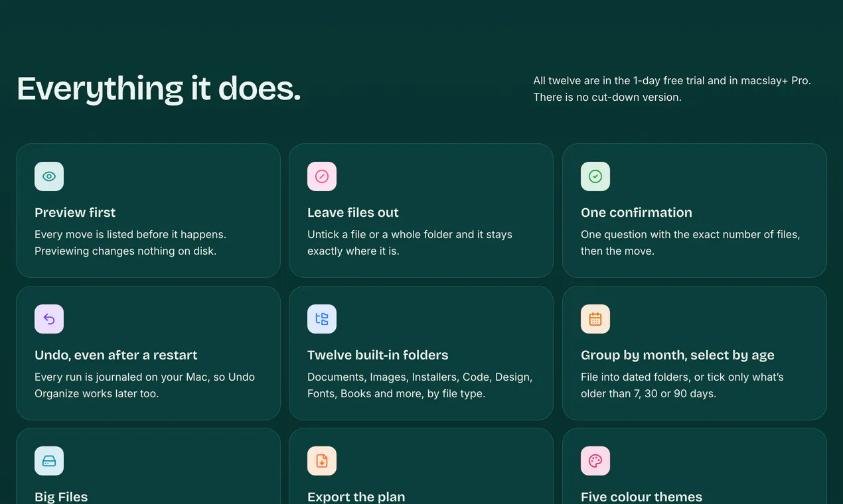Screen dimensions: 843x504
Task: Click the file download icon above Export the plan
Action: coord(322,461)
